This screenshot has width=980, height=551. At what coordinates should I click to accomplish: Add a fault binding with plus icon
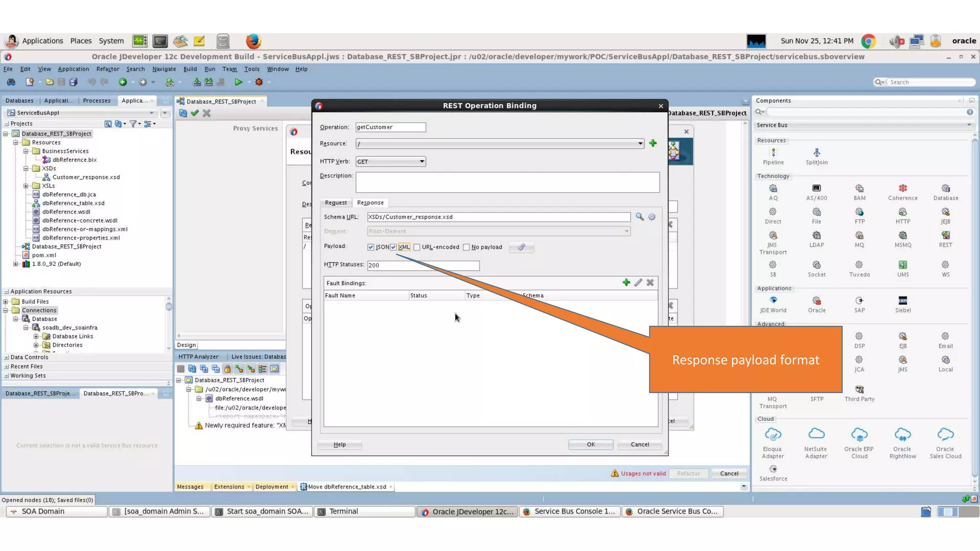[626, 283]
